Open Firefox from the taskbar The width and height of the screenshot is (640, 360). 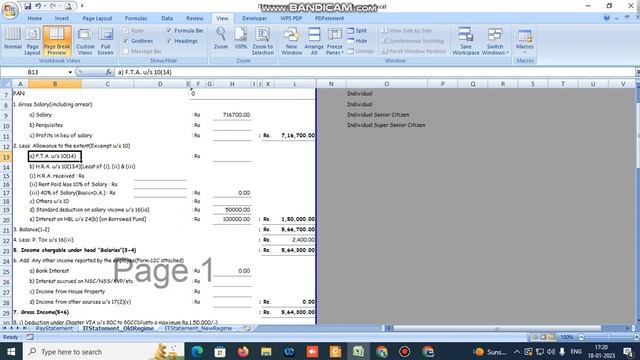243,351
